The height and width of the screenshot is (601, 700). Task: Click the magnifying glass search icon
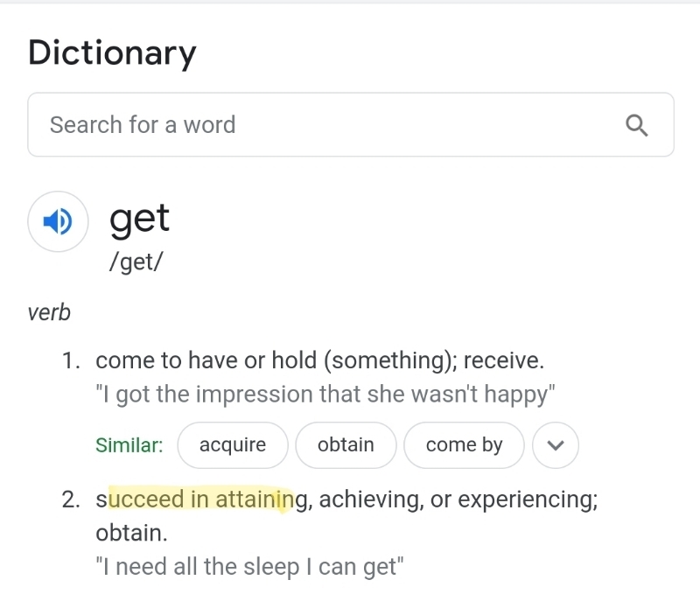click(x=636, y=125)
